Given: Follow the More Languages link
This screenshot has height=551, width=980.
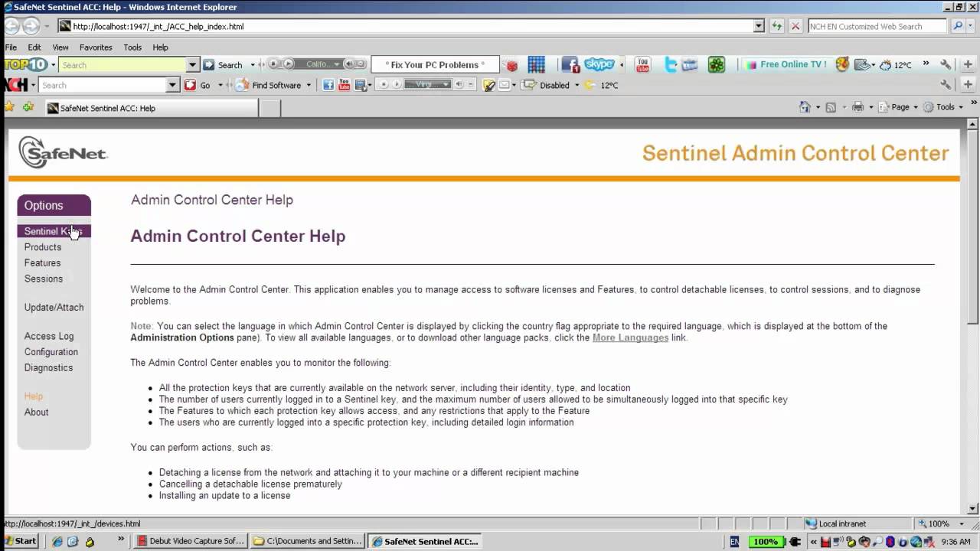Looking at the screenshot, I should (630, 337).
